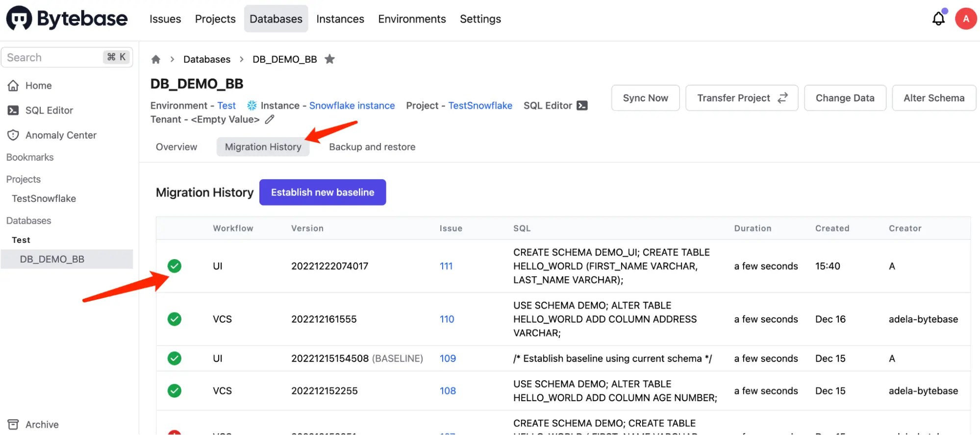The height and width of the screenshot is (435, 980).
Task: Focus the sidebar Search field
Action: pos(67,57)
